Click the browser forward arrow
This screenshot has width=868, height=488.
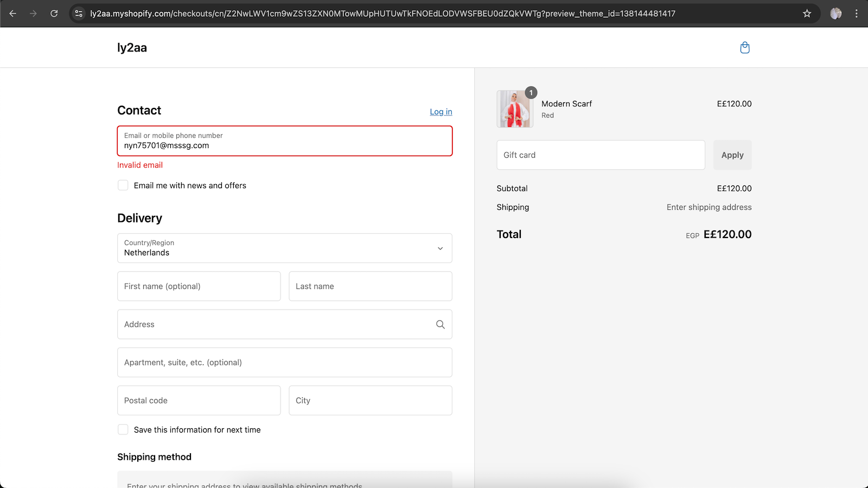pos(34,13)
